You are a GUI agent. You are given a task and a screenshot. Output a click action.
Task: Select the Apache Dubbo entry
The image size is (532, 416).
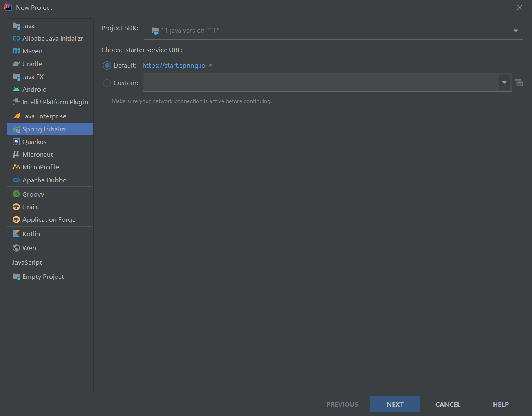50,180
